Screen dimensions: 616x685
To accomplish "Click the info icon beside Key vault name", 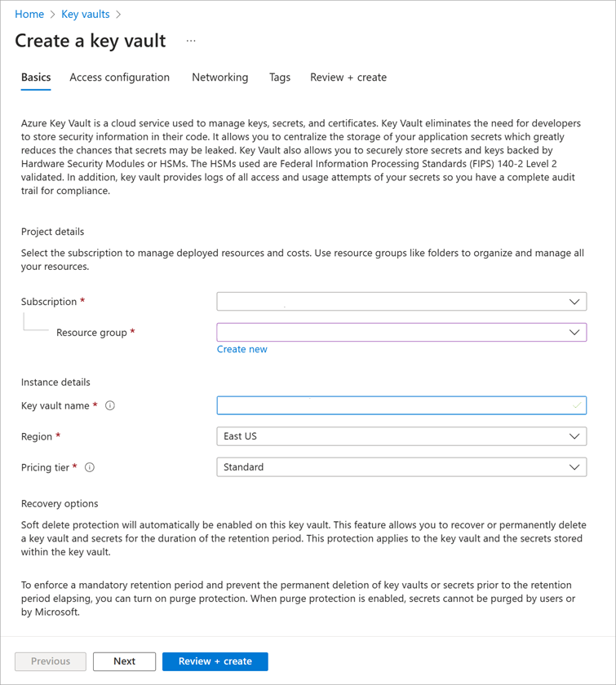I will click(110, 406).
